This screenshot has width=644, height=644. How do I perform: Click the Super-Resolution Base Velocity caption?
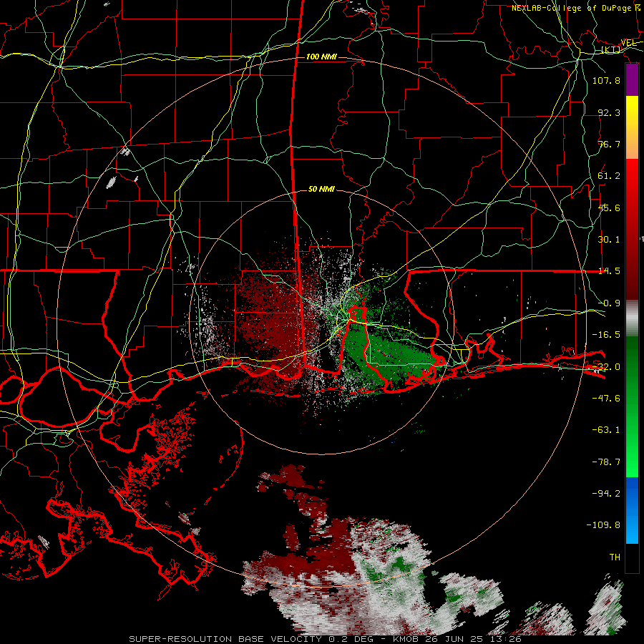coord(325,639)
